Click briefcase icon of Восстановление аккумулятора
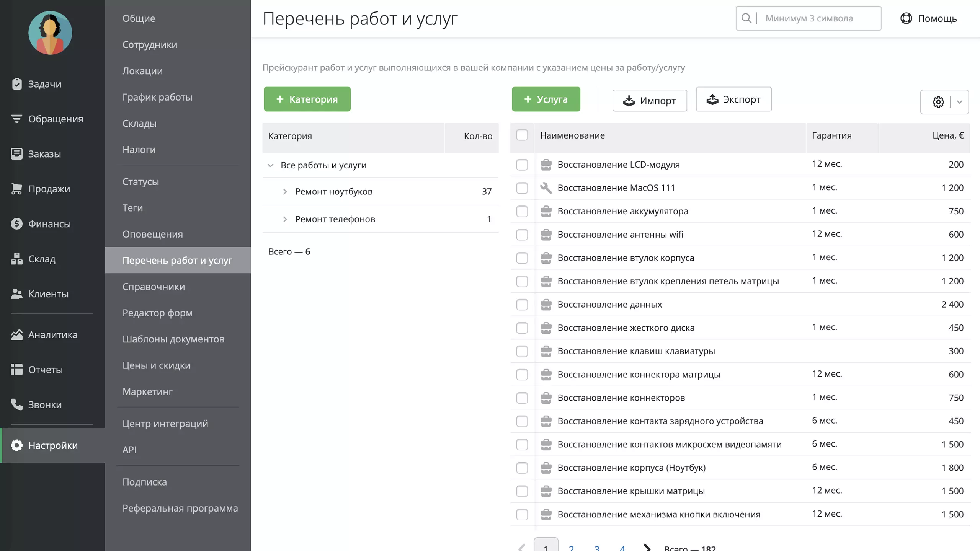This screenshot has height=551, width=980. [546, 211]
